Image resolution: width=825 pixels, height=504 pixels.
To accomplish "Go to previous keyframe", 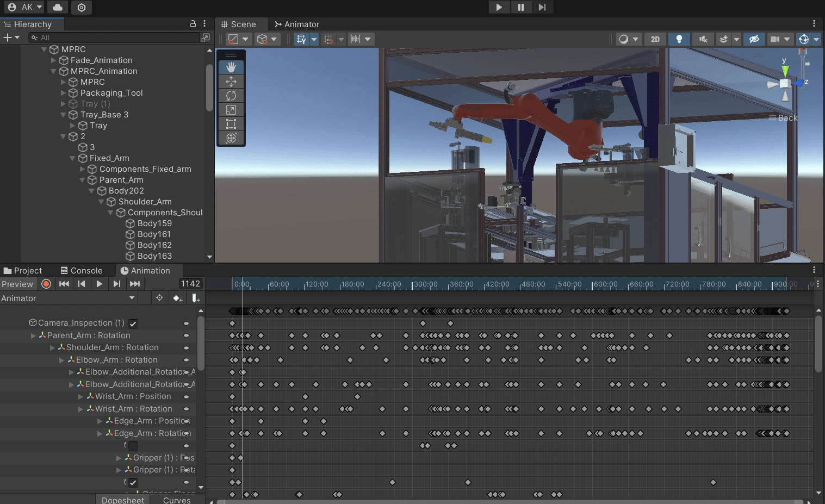I will pos(82,284).
